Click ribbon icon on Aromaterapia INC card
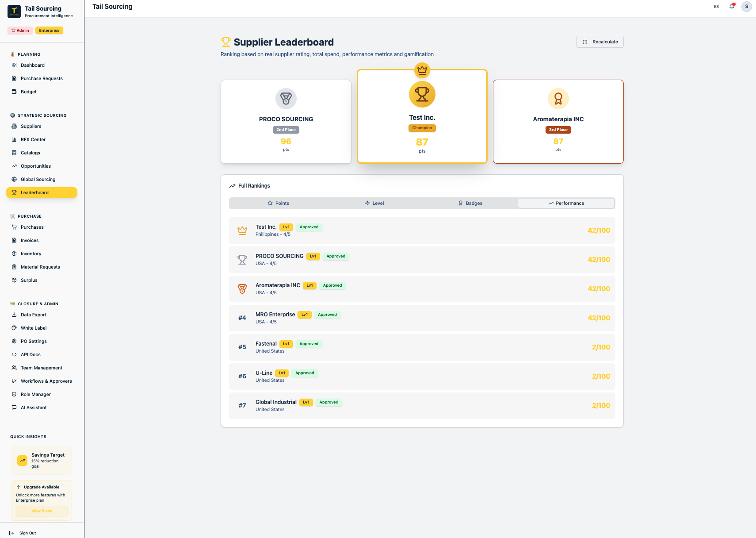756x538 pixels. coord(558,98)
